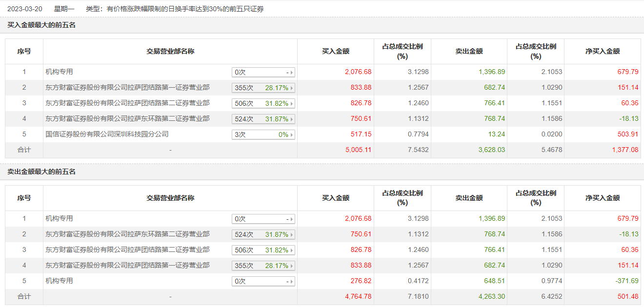The width and height of the screenshot is (644, 307).
Task: Open the 0次 box in sell table row 5
Action: (x=263, y=282)
